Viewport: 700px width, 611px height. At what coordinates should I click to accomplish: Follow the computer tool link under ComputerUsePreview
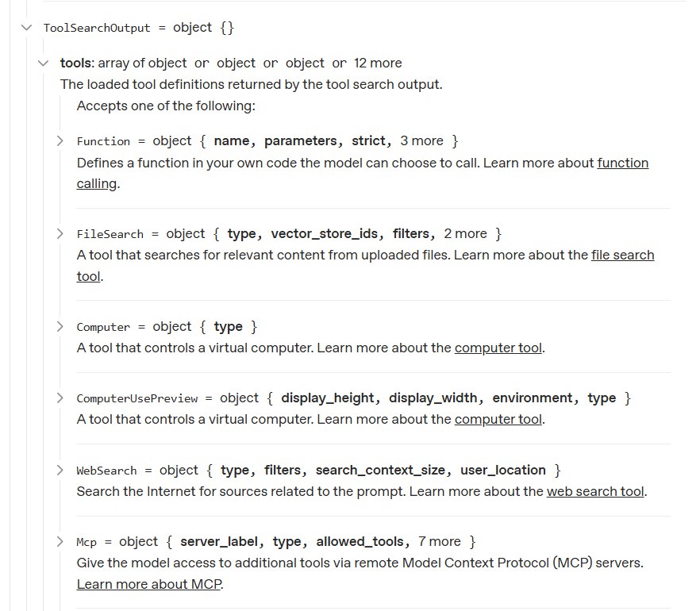(x=498, y=419)
